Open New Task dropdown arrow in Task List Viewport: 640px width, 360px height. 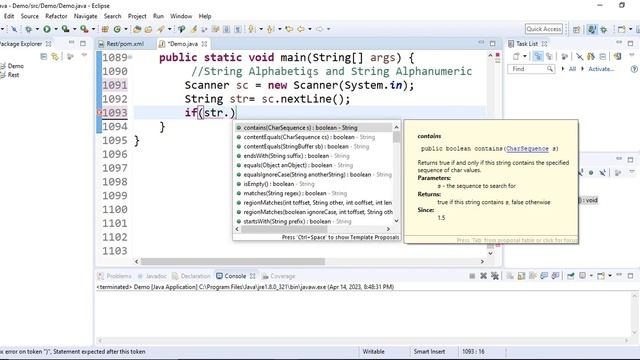click(525, 56)
